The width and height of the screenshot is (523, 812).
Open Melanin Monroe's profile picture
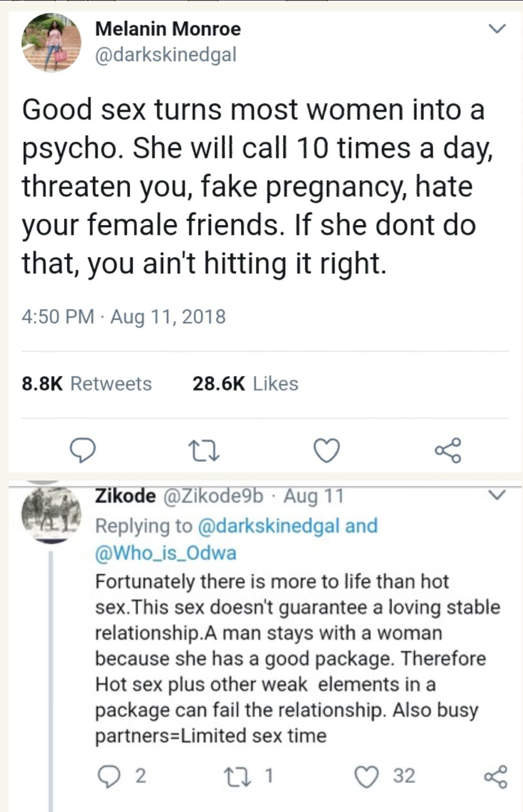click(51, 42)
